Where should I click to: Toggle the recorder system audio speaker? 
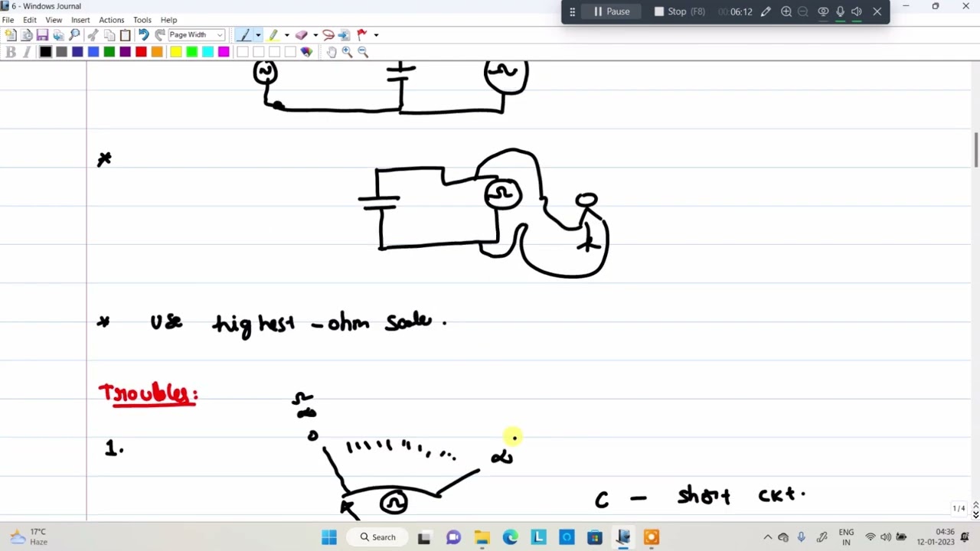pyautogui.click(x=857, y=11)
